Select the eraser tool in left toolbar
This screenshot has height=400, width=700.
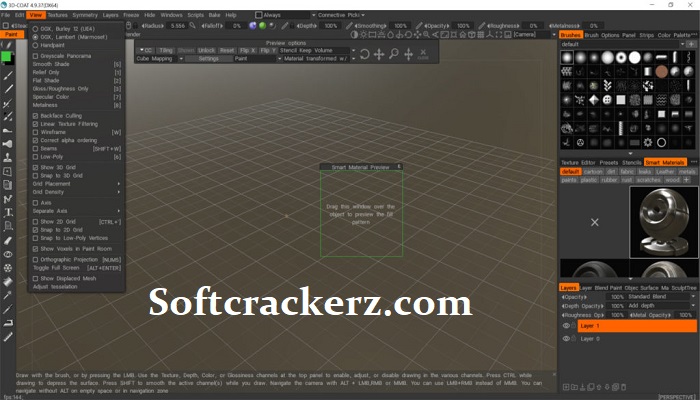pos(8,241)
